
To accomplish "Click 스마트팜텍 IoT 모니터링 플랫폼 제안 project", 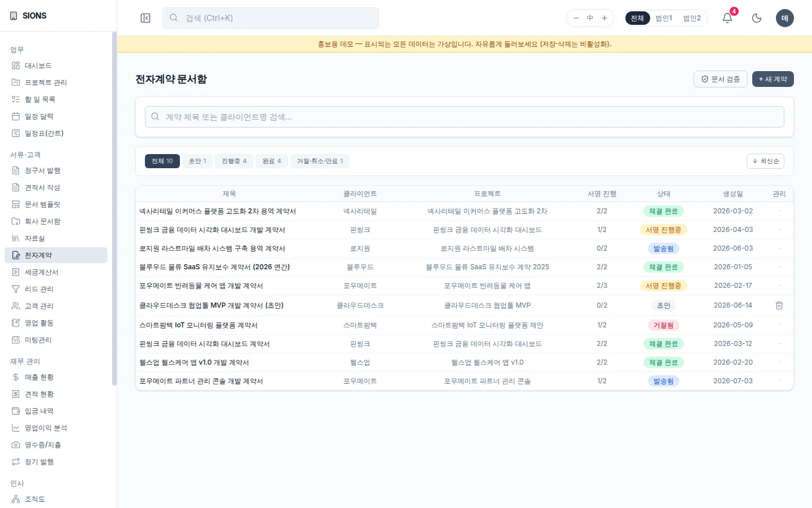I will coord(487,325).
